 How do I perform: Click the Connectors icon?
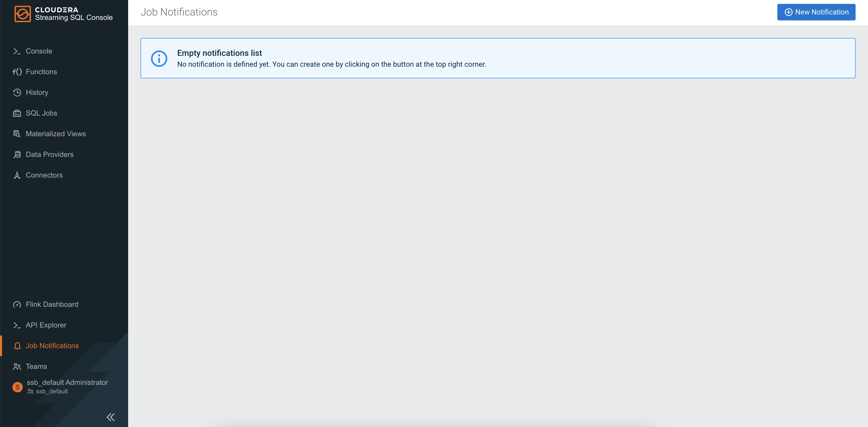coord(17,175)
